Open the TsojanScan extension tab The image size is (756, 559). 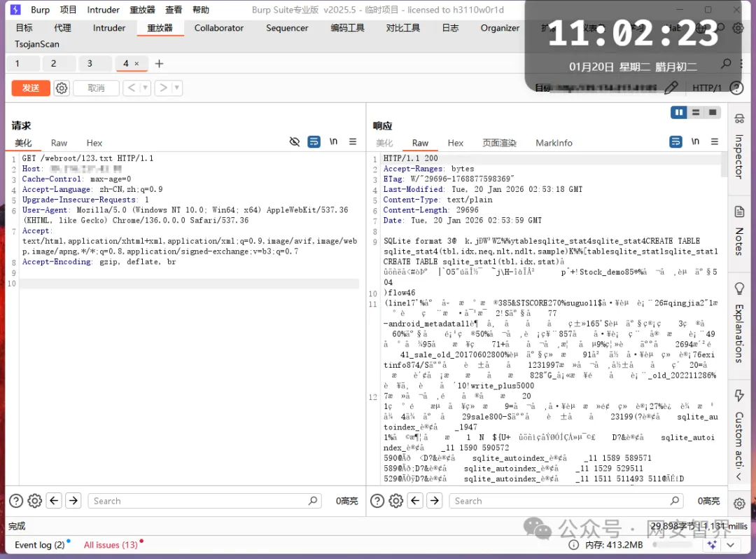37,44
